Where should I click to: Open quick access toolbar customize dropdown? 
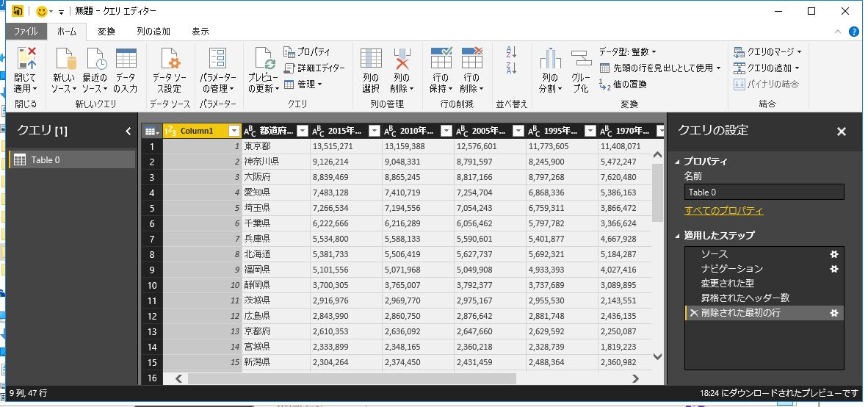click(61, 12)
